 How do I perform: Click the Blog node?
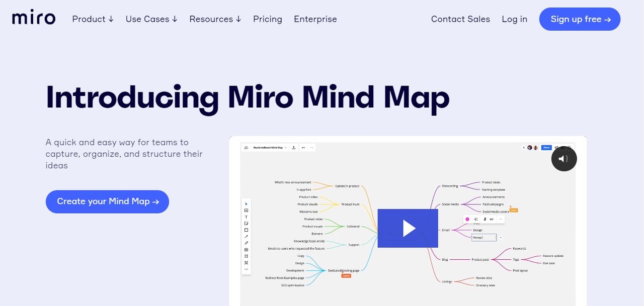445,259
